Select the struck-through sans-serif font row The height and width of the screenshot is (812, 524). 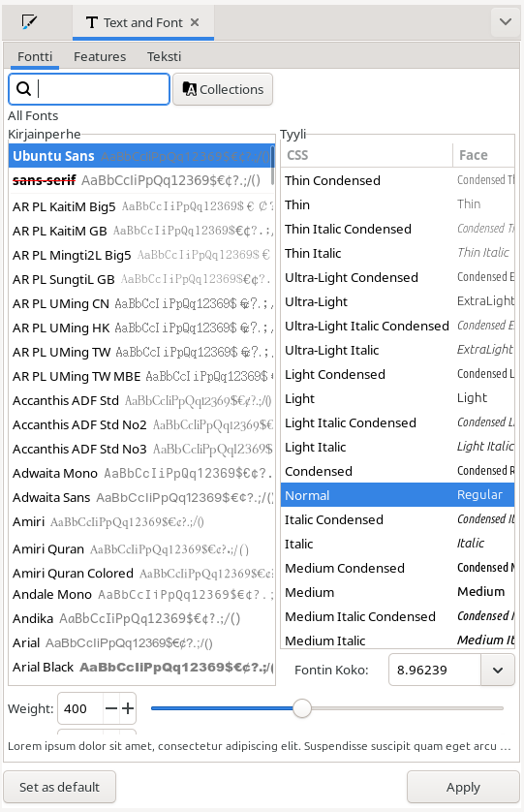[139, 180]
